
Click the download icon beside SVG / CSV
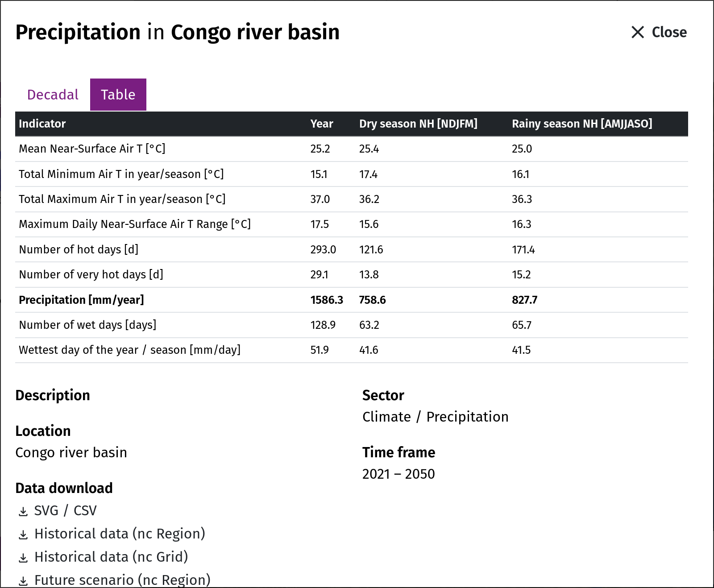(23, 512)
